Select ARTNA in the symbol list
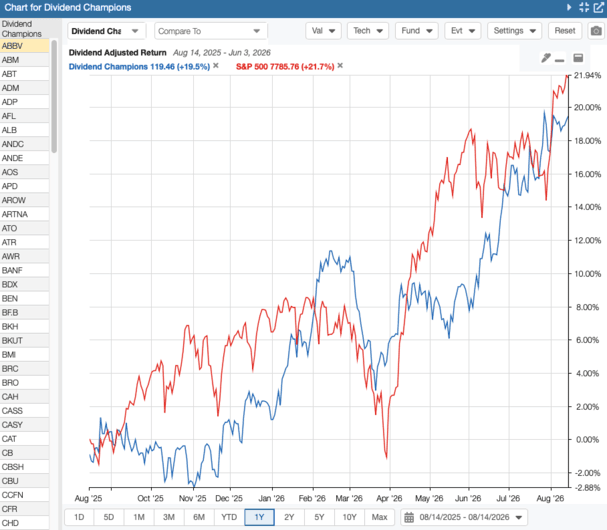The height and width of the screenshot is (530, 607). pos(24,214)
